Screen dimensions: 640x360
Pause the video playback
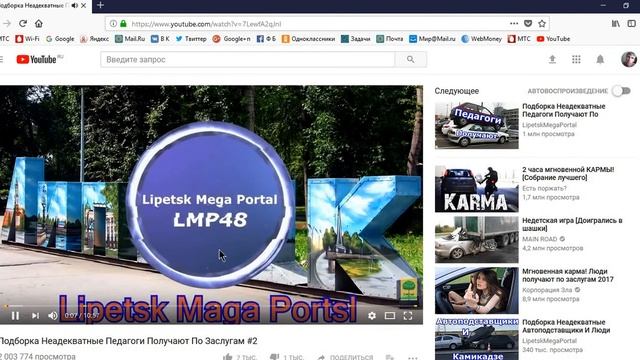pyautogui.click(x=15, y=316)
